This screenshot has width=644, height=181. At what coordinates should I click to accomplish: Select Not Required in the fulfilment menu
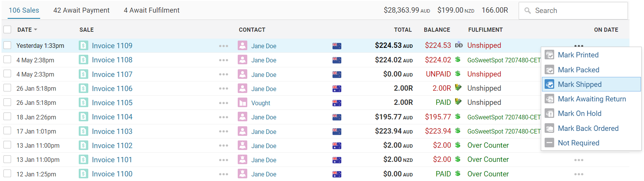click(x=578, y=143)
